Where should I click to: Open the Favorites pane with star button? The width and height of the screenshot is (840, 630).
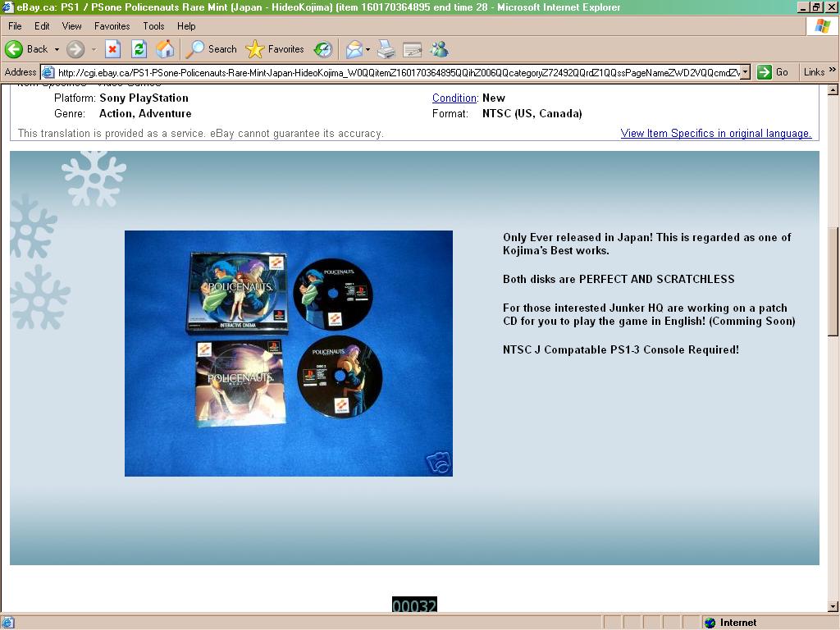tap(276, 49)
